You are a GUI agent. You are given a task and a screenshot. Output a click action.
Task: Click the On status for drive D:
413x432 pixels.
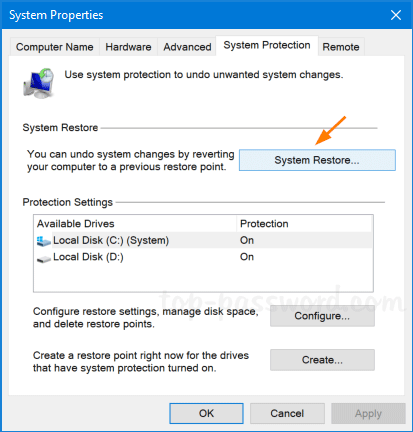(247, 257)
